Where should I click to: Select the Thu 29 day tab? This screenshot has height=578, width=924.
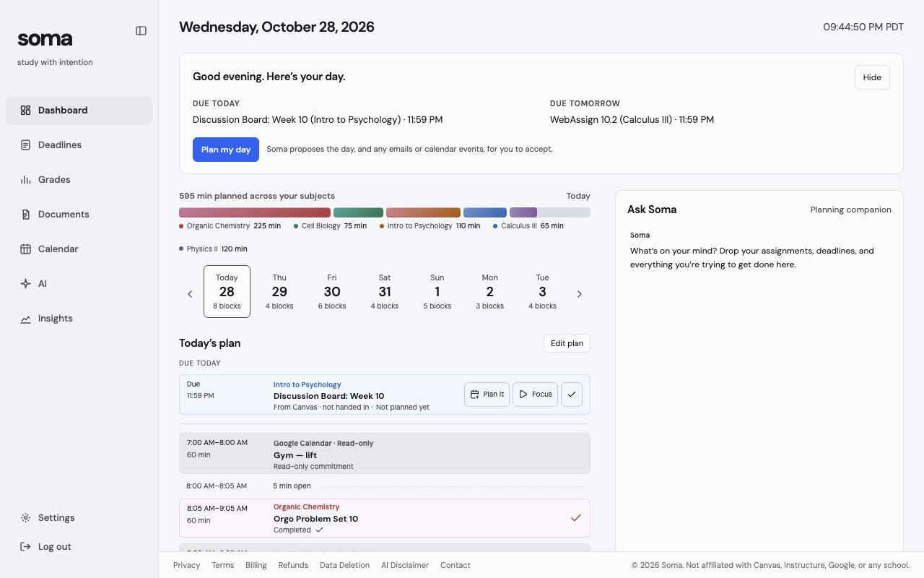click(x=279, y=291)
